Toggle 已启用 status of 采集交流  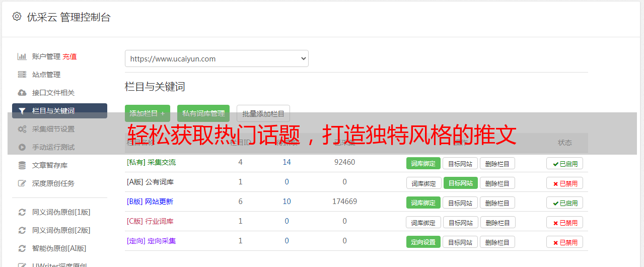[x=565, y=163]
